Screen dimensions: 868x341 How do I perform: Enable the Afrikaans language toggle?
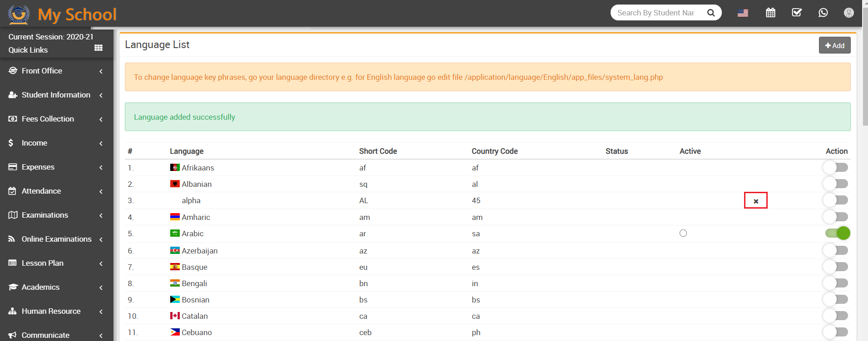[x=836, y=167]
